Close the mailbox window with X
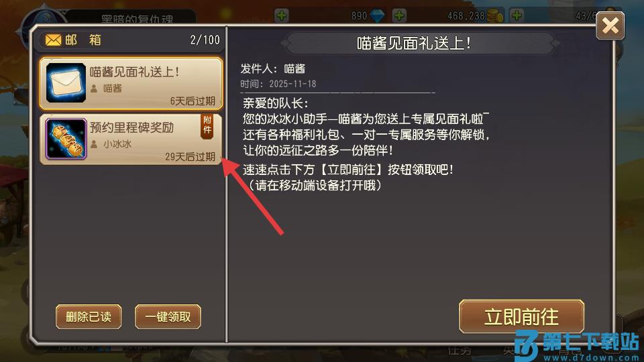This screenshot has height=362, width=644. pyautogui.click(x=610, y=26)
